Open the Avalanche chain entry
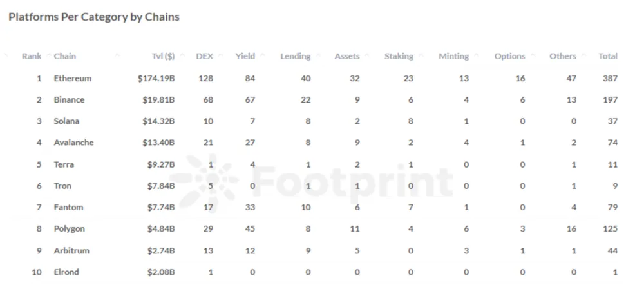The height and width of the screenshot is (287, 644). coord(73,143)
